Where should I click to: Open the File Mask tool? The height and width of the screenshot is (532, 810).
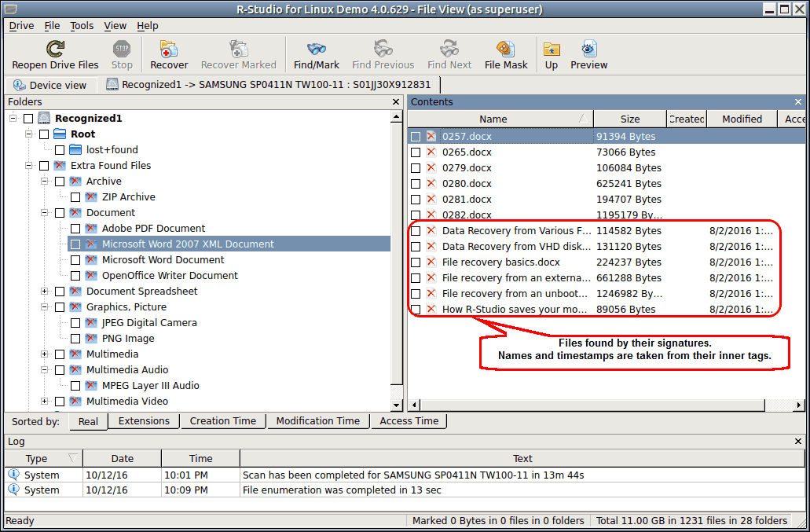506,49
